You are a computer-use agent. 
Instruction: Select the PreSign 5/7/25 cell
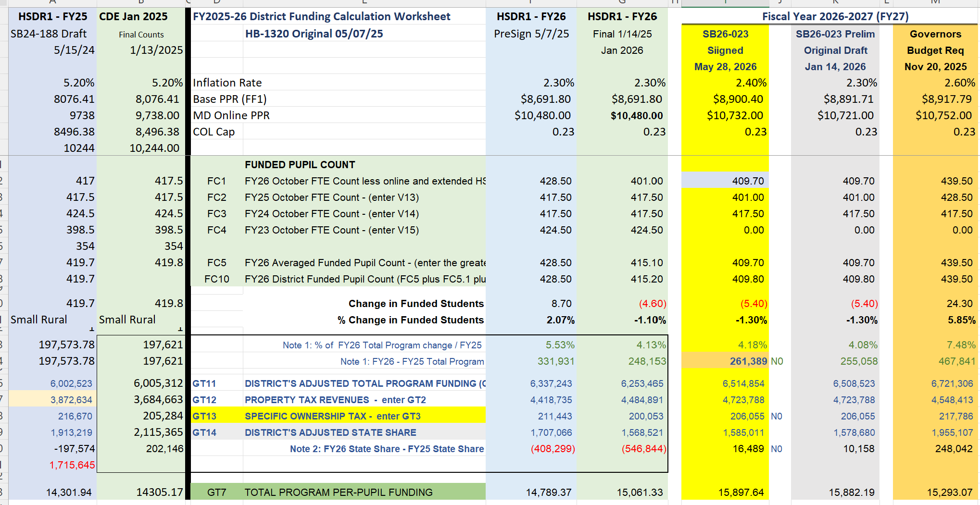point(531,34)
